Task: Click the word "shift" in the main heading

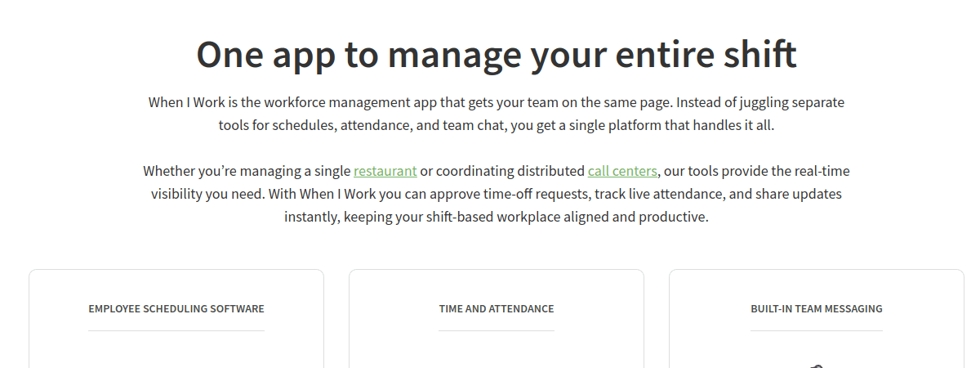Action: [x=759, y=55]
